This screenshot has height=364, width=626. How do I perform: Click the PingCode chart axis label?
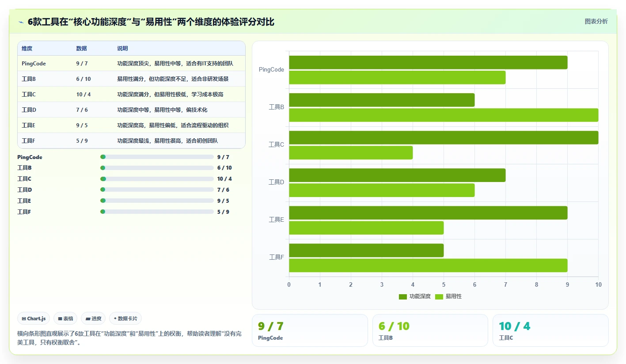coord(271,70)
